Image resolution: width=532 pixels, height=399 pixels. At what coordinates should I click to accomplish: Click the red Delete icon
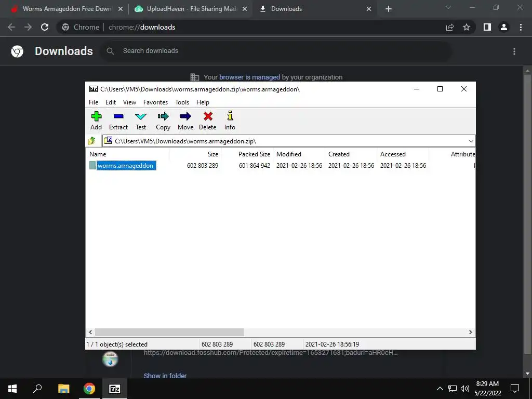(x=208, y=116)
